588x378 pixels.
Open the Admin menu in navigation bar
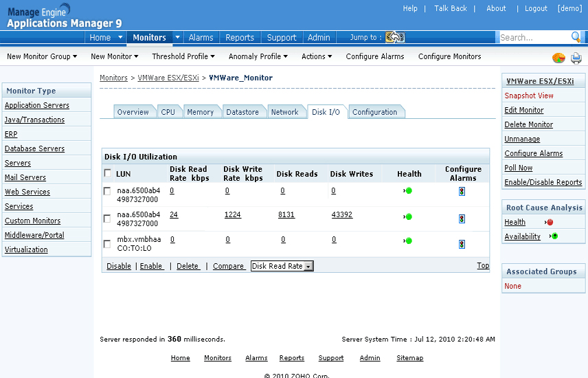[319, 38]
